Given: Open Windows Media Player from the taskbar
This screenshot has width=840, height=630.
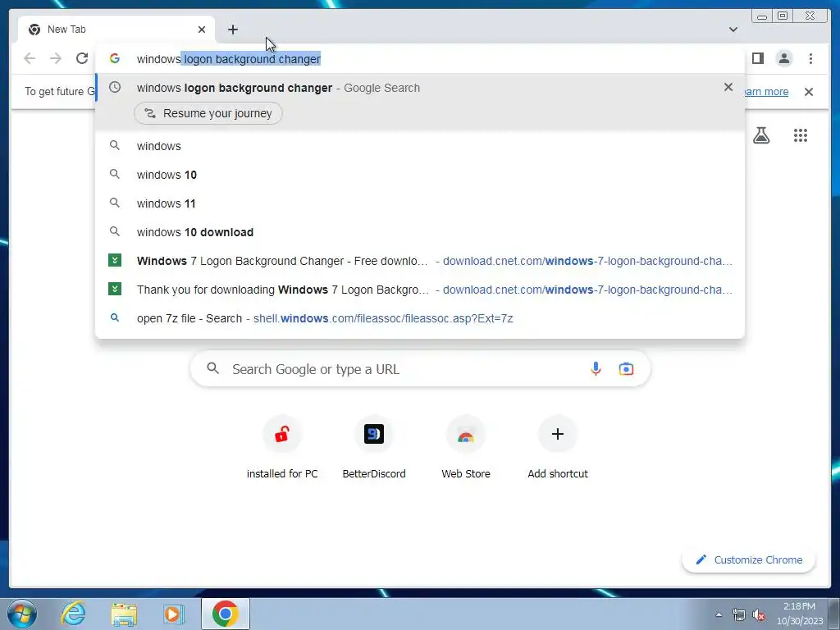Looking at the screenshot, I should click(174, 614).
